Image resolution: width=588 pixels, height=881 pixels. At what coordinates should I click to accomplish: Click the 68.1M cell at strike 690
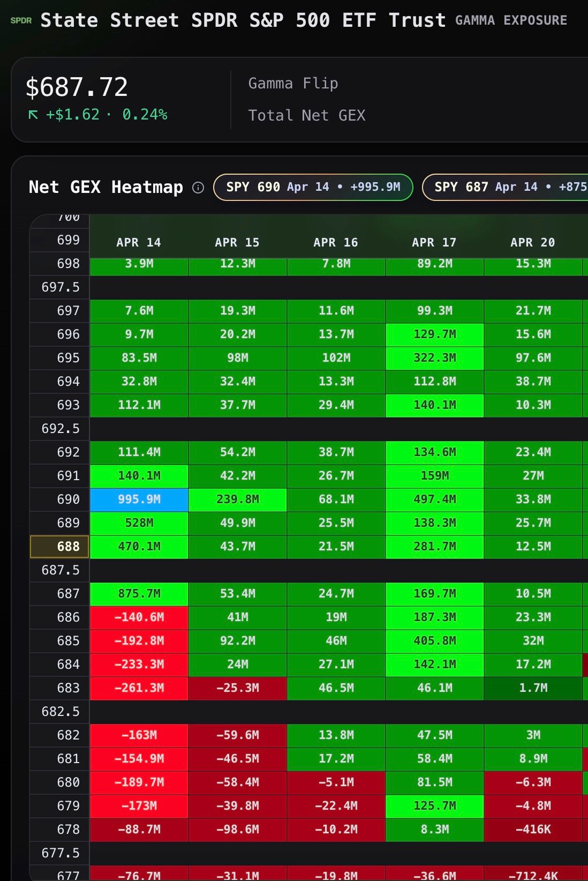(x=336, y=499)
